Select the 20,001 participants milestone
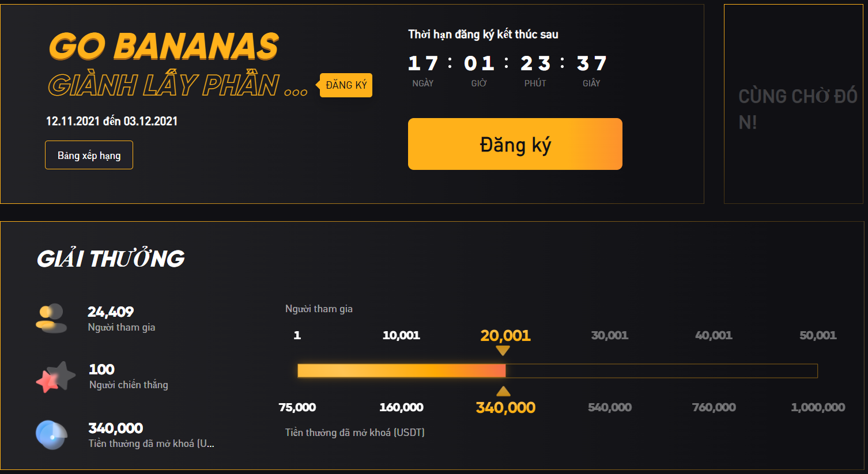The image size is (868, 474). (x=505, y=335)
